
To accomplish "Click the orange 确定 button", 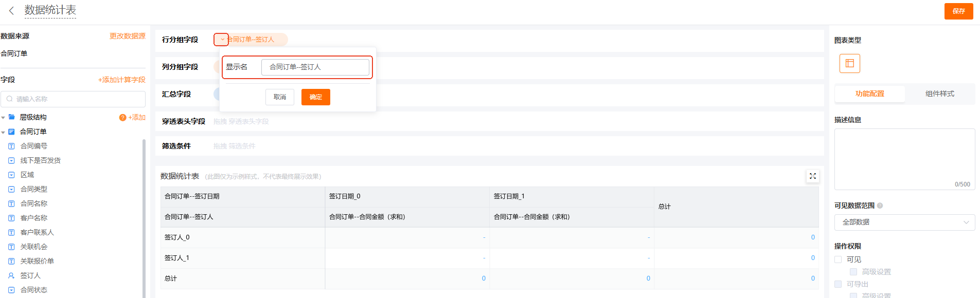I will pyautogui.click(x=315, y=97).
